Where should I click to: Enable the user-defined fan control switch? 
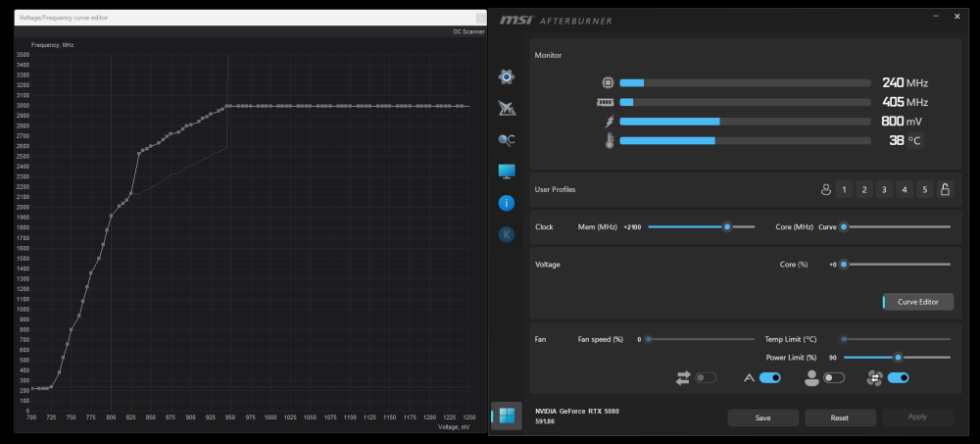834,377
